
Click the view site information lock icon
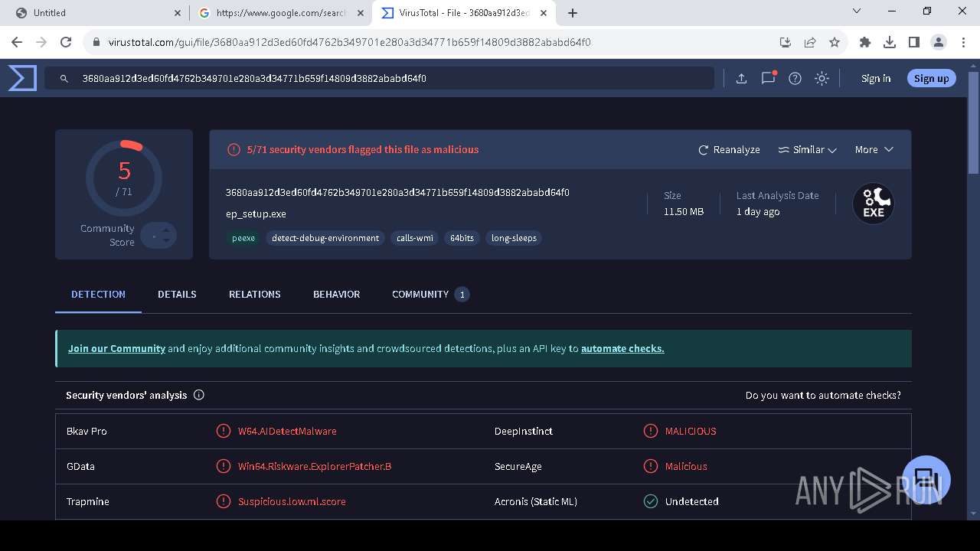96,42
